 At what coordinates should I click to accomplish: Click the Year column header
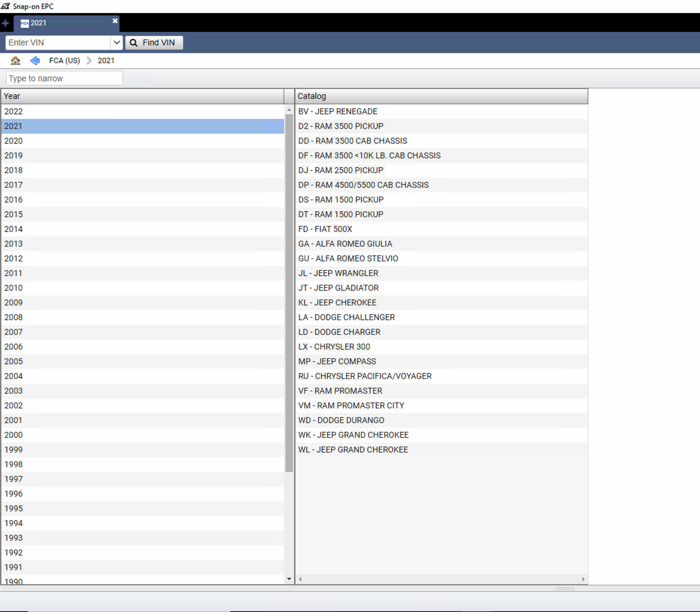coord(142,96)
